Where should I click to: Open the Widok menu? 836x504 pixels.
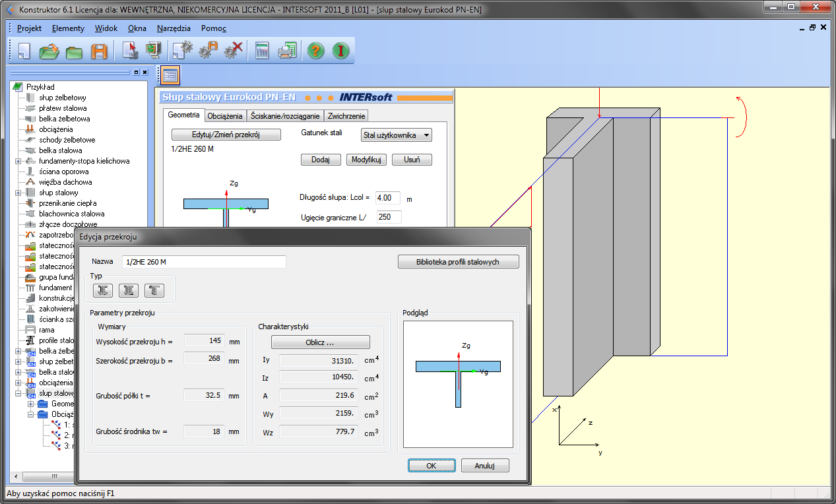[x=106, y=28]
